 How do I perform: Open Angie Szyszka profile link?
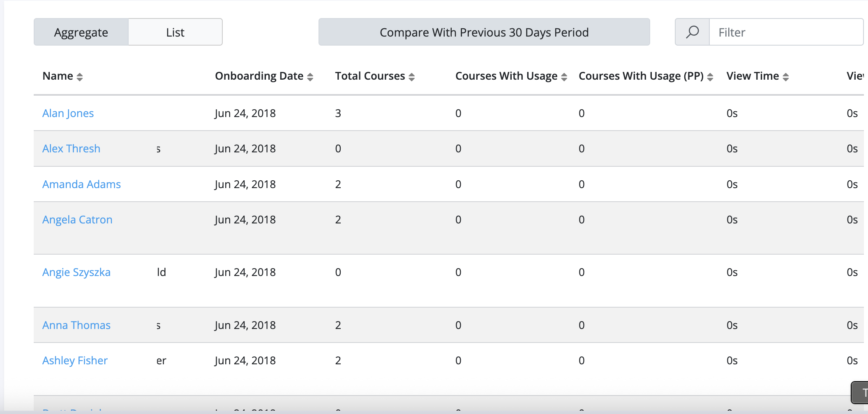76,272
